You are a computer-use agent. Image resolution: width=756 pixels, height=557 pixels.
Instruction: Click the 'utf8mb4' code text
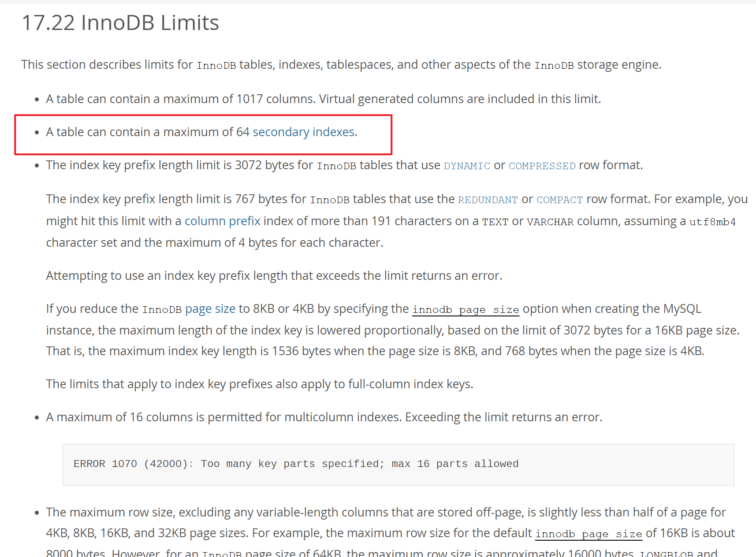point(712,222)
